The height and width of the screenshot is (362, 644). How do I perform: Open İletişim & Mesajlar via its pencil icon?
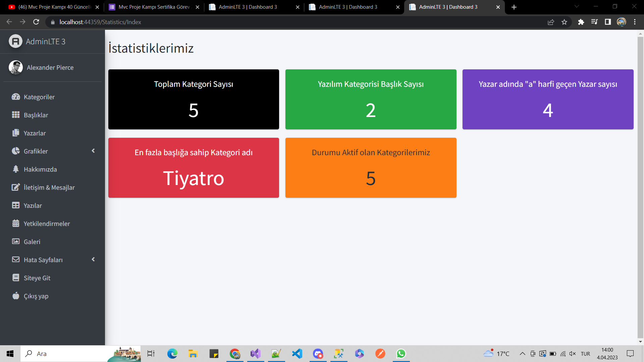[x=16, y=187]
